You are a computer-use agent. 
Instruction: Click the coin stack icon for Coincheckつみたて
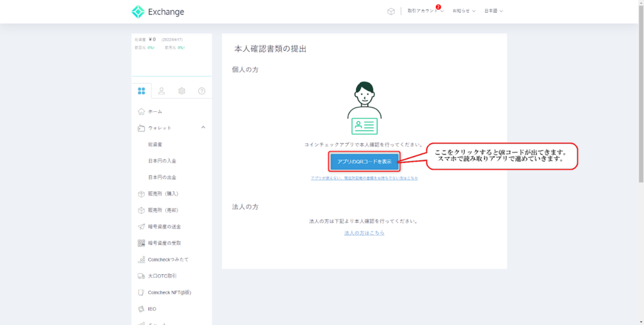point(142,260)
